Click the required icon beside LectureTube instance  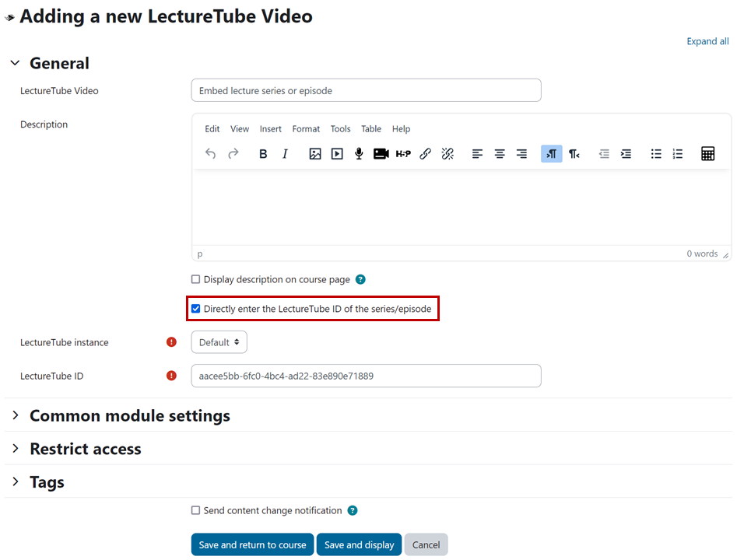click(x=171, y=342)
